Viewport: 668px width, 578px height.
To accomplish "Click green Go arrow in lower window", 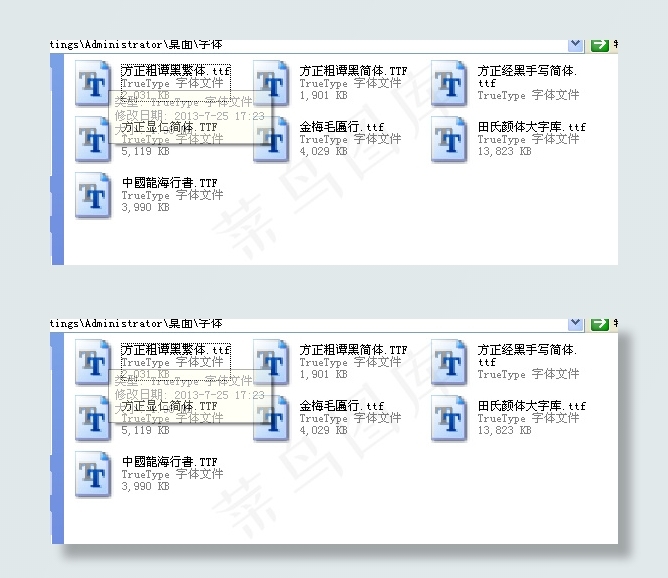I will click(600, 324).
